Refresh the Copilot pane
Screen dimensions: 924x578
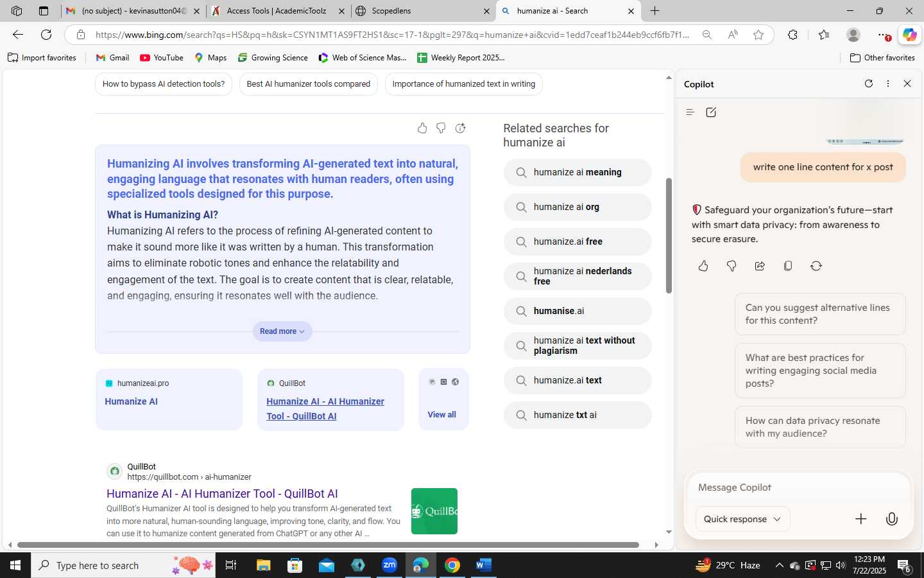[x=869, y=83]
